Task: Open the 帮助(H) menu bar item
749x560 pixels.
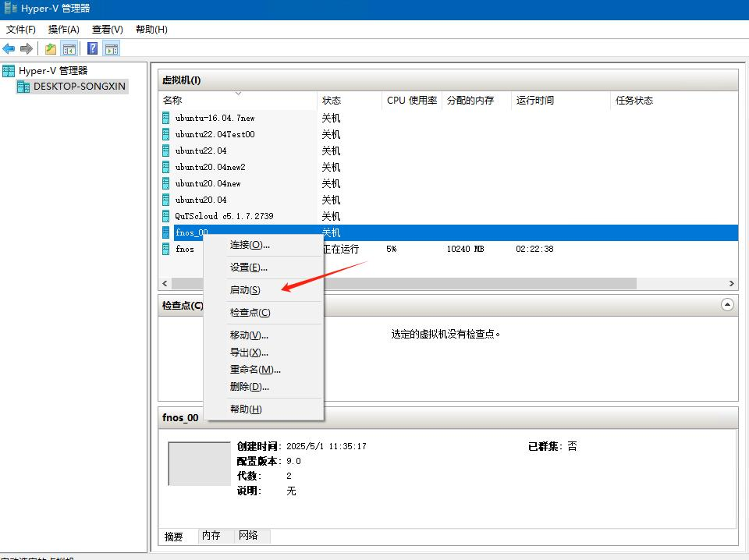Action: click(151, 30)
